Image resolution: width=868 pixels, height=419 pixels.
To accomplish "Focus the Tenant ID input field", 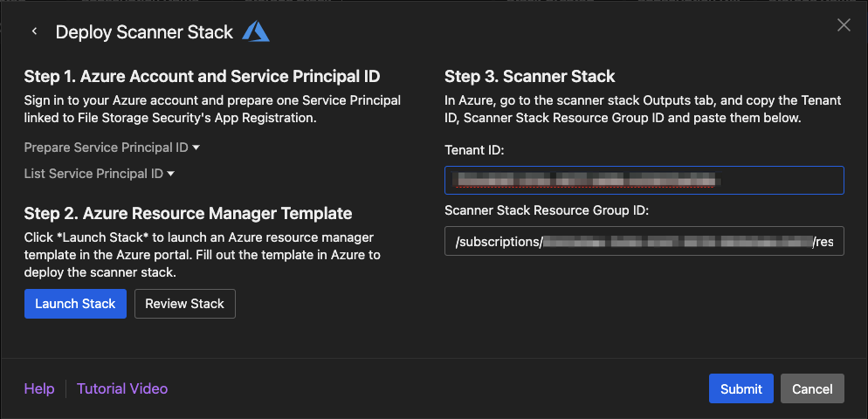I will [644, 180].
